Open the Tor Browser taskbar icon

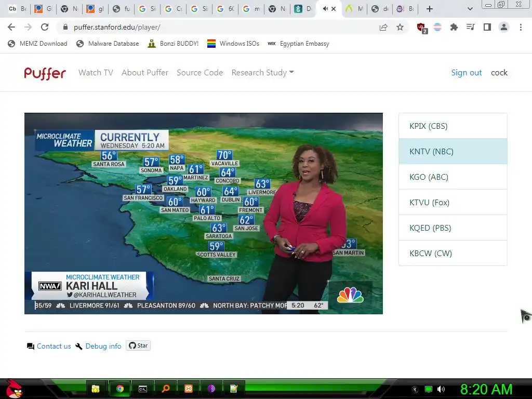pos(211,389)
